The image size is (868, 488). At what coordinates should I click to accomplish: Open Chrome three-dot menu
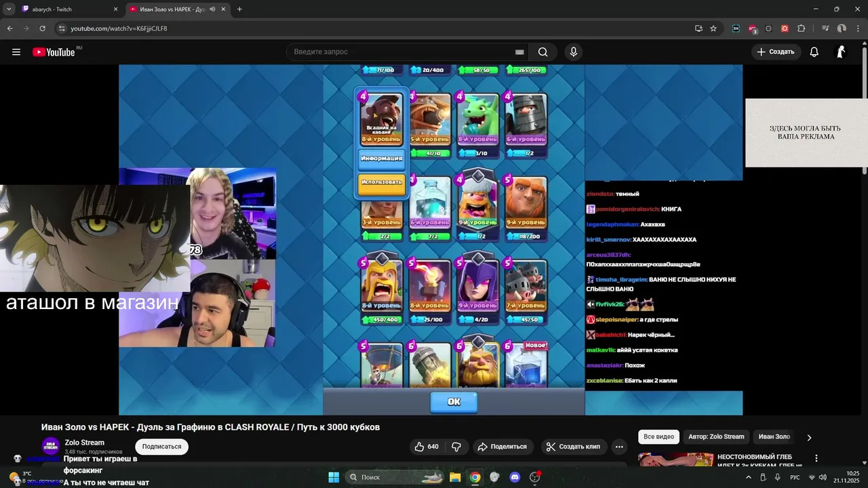point(858,28)
